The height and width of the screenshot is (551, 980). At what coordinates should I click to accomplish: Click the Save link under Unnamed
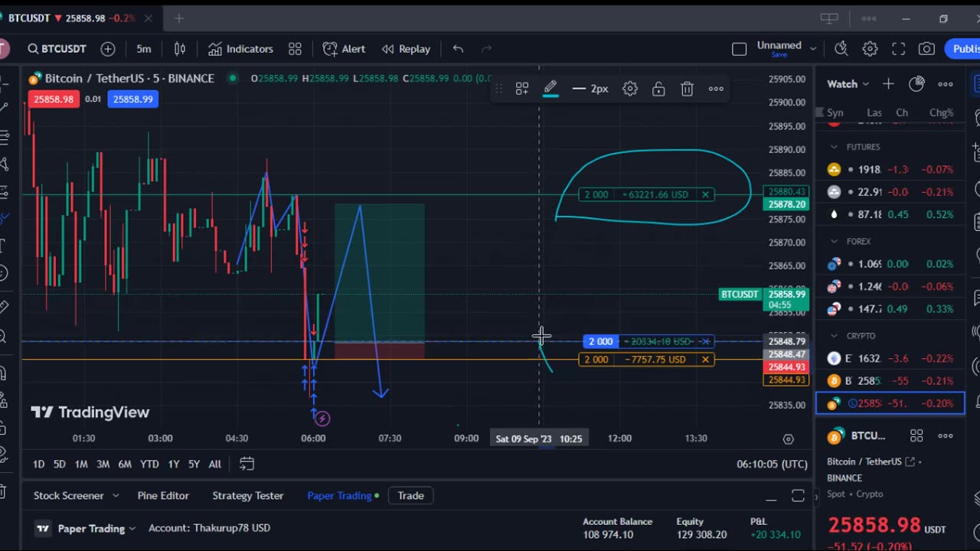(x=779, y=55)
